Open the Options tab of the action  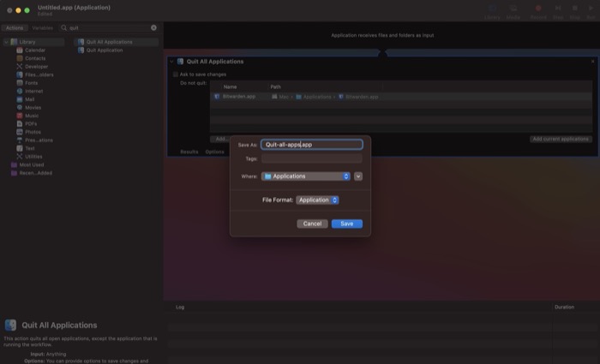(214, 152)
